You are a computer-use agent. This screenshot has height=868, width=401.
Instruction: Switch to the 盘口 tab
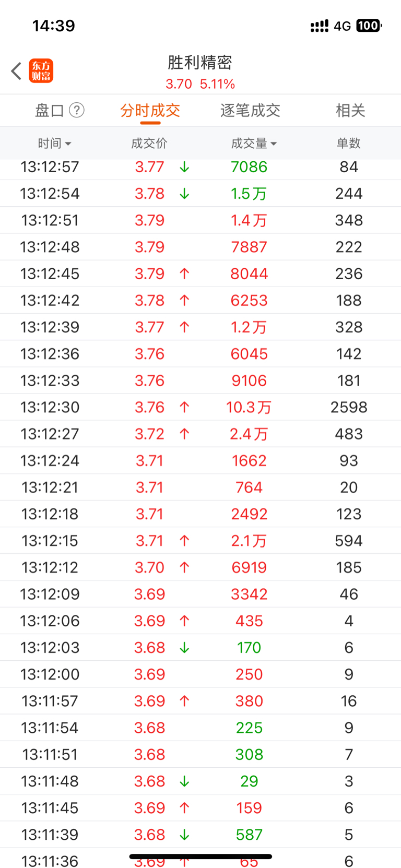[50, 110]
